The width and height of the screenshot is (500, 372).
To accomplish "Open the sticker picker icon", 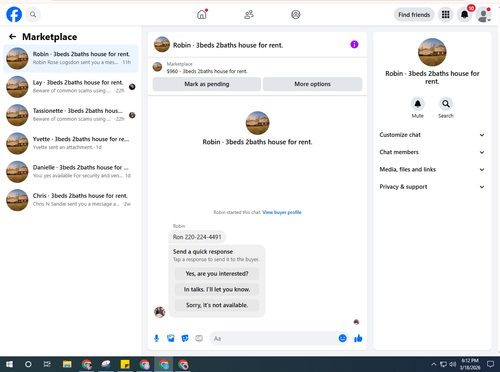I will tap(185, 338).
